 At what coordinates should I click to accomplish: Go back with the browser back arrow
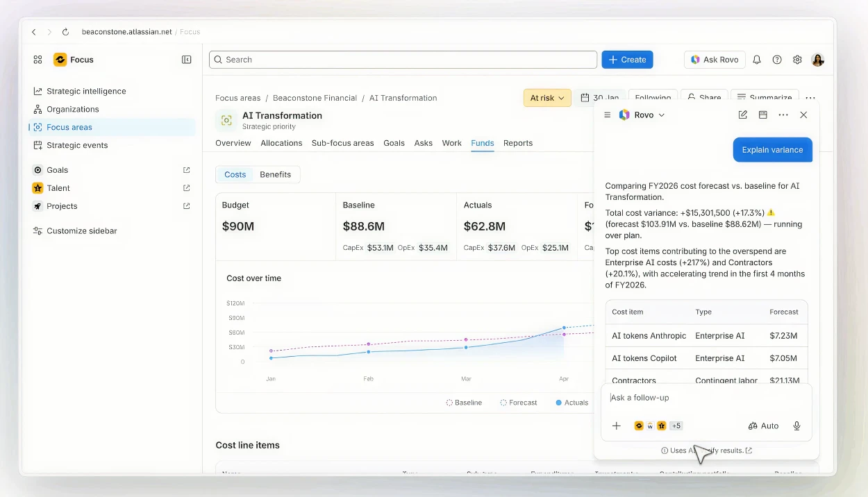point(34,32)
